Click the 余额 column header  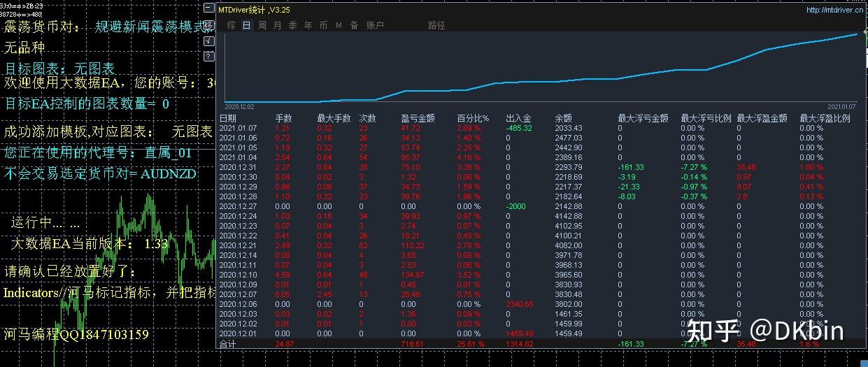click(563, 118)
